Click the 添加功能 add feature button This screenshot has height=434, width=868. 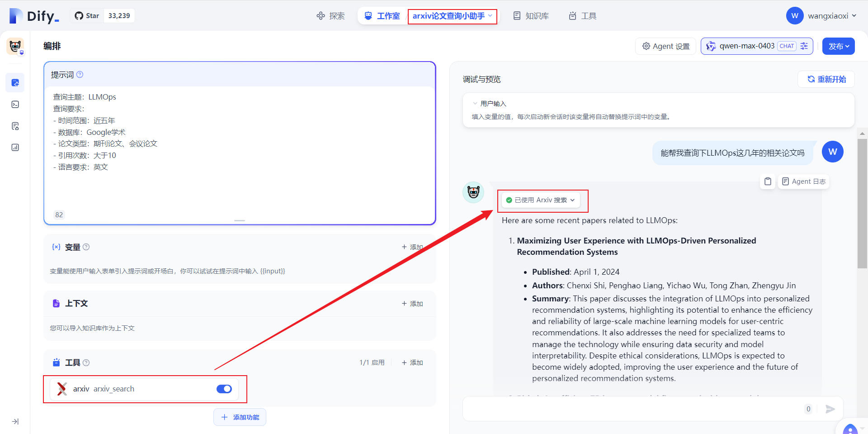coord(240,417)
